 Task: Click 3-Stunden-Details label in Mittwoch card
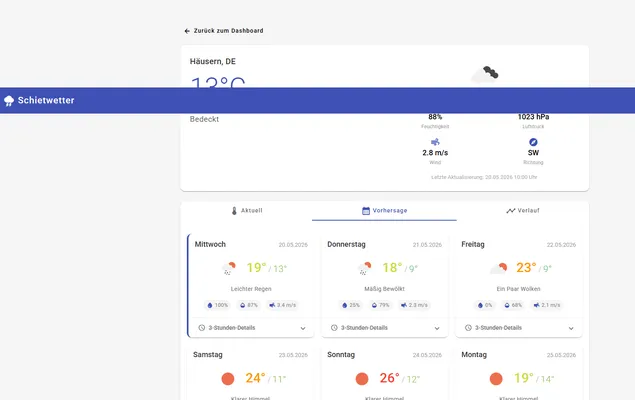pos(232,328)
